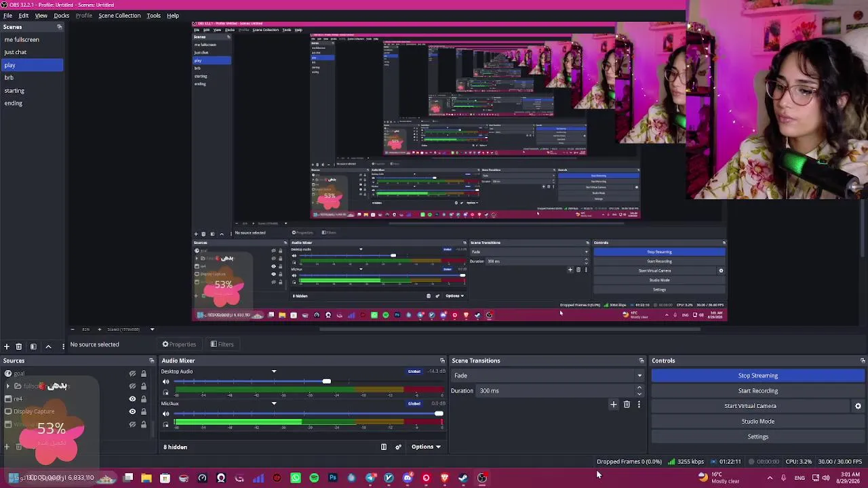Remove the selected scene using the trash icon
Viewport: 868px width, 488px height.
pos(19,346)
